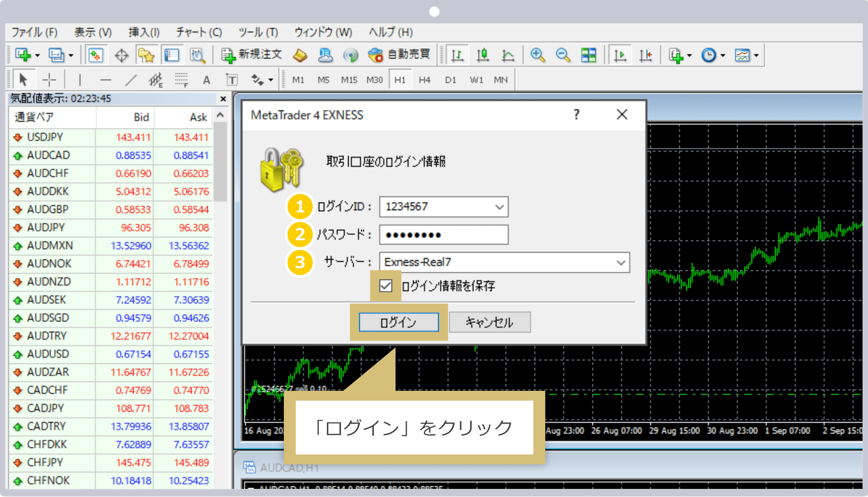Switch to bar chart display icon

(x=457, y=55)
